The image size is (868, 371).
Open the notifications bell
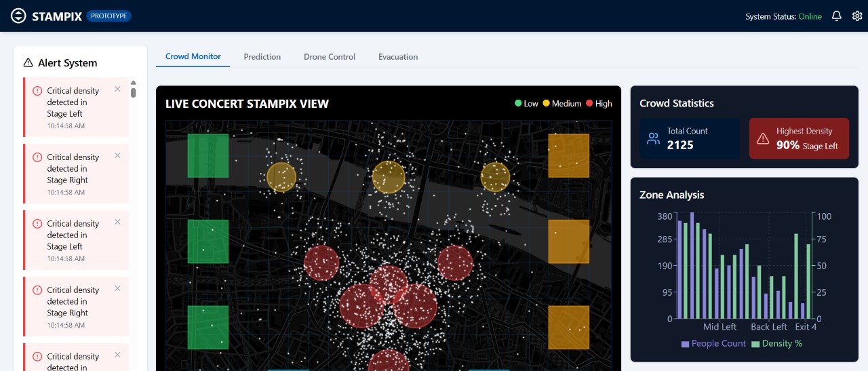pyautogui.click(x=837, y=16)
